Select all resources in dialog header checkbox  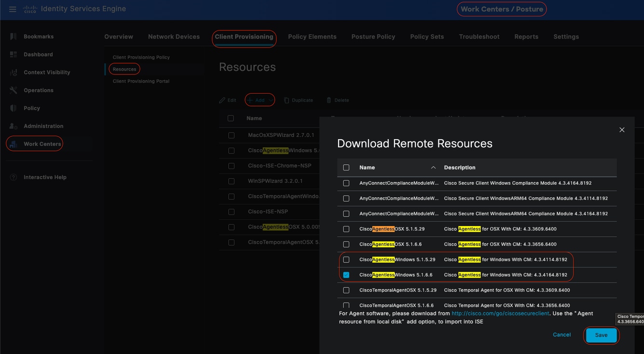(x=346, y=168)
